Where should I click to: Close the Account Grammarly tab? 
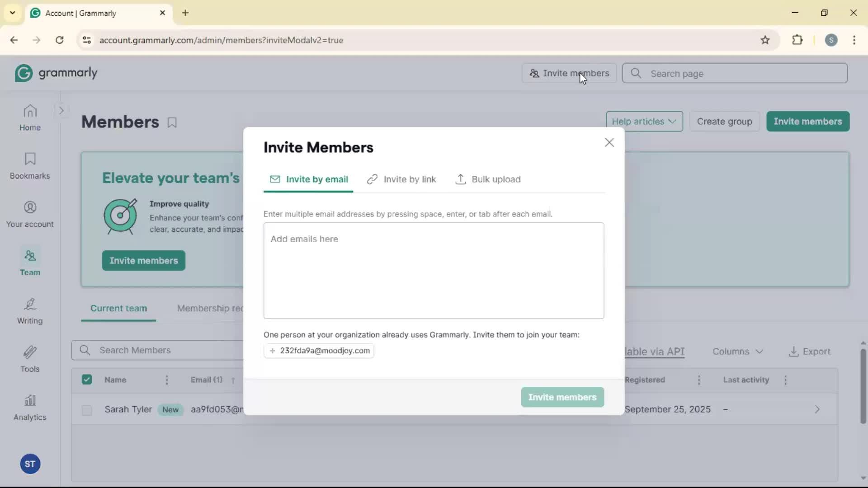coord(163,13)
